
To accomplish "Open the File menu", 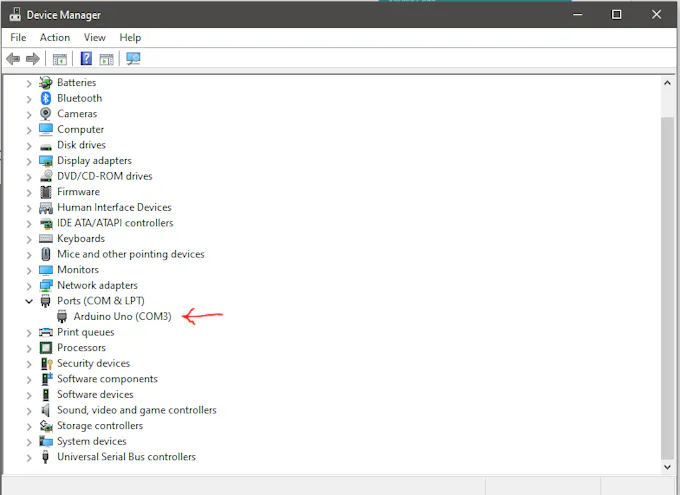I will [x=18, y=38].
